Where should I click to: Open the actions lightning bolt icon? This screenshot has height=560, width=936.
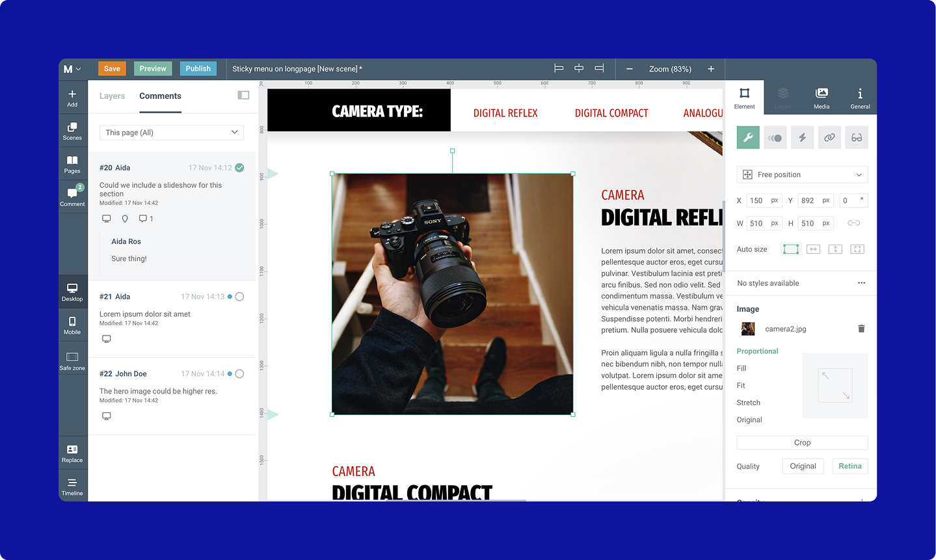click(802, 137)
